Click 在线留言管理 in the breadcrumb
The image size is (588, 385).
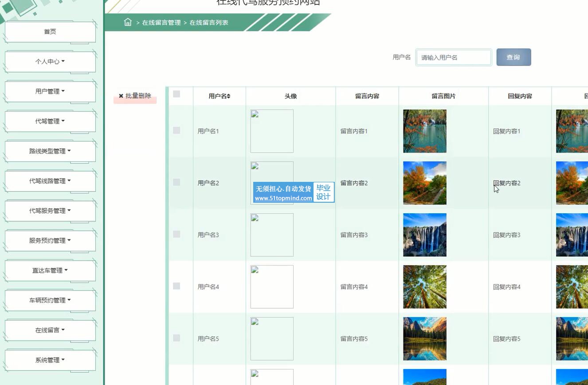[161, 23]
